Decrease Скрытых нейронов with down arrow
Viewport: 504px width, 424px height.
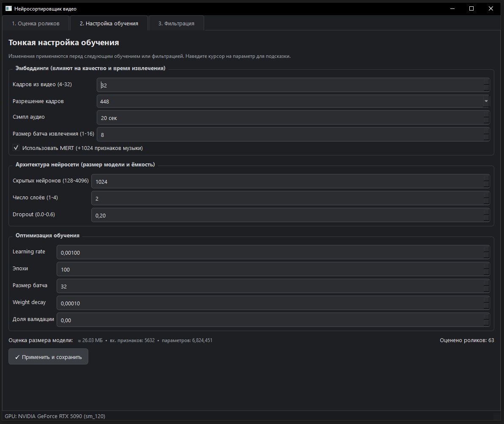(x=486, y=185)
